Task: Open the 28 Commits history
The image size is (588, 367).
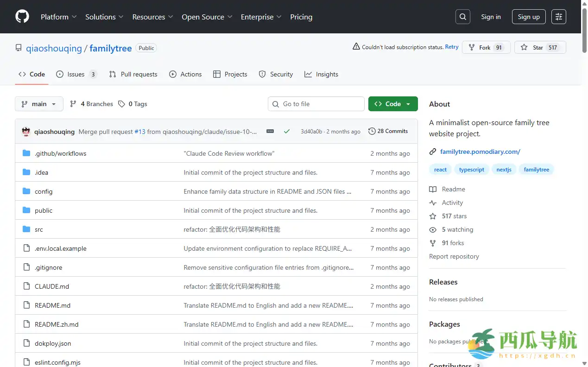Action: [x=388, y=131]
